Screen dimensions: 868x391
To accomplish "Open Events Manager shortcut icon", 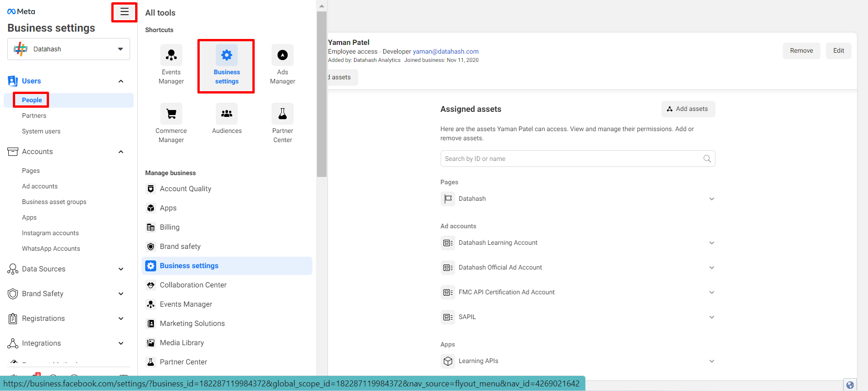I will [171, 55].
